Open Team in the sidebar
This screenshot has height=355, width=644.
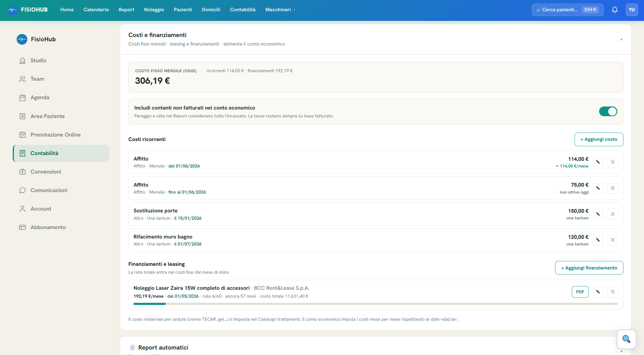coord(61,79)
